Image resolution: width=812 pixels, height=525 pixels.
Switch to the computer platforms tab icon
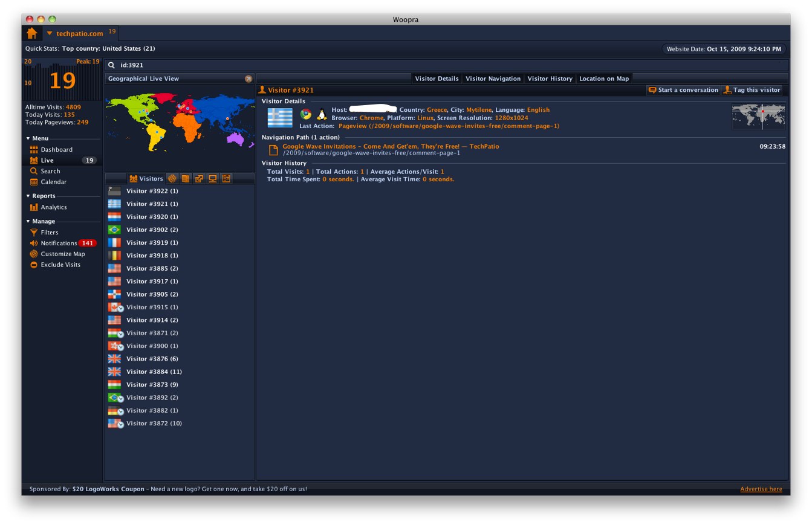tap(212, 179)
